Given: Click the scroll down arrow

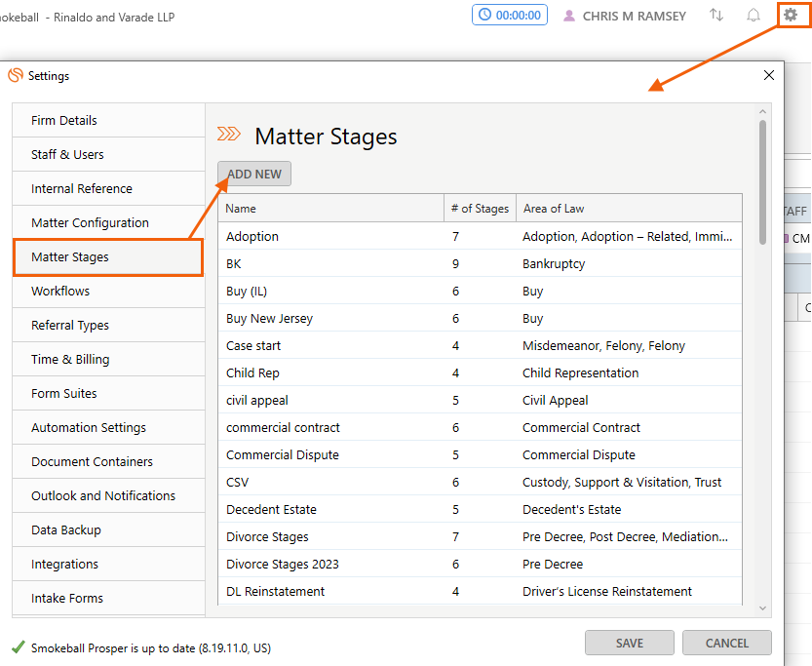Looking at the screenshot, I should point(762,608).
